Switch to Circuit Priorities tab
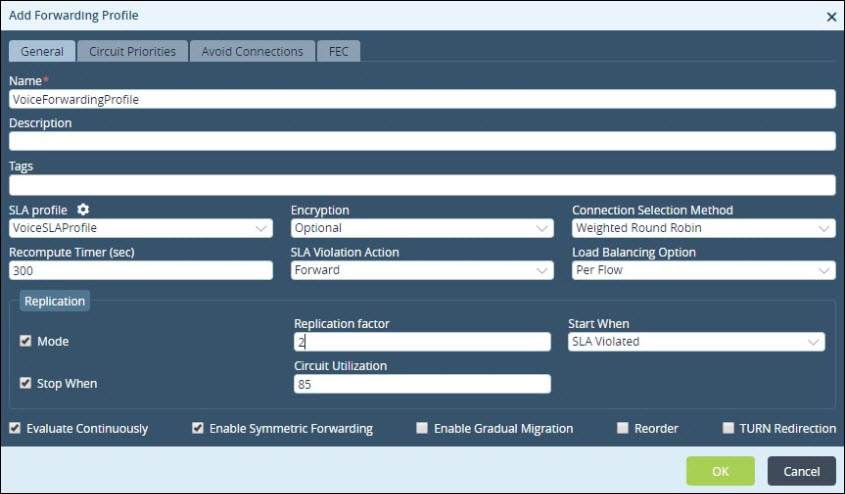 pyautogui.click(x=133, y=51)
